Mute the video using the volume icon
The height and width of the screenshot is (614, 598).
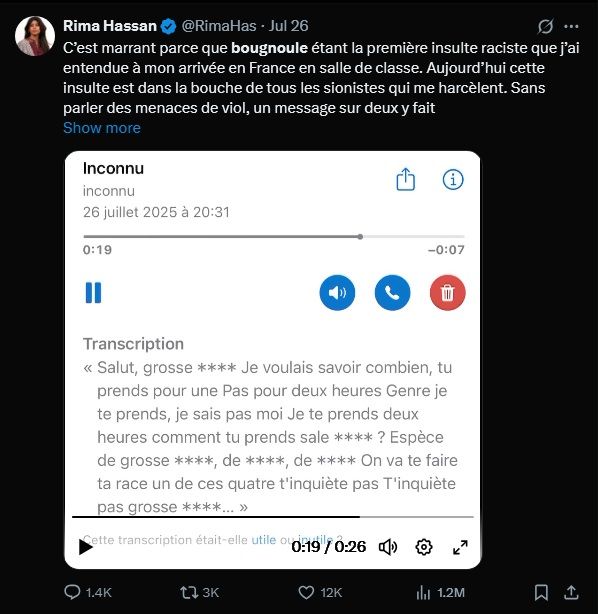point(388,547)
